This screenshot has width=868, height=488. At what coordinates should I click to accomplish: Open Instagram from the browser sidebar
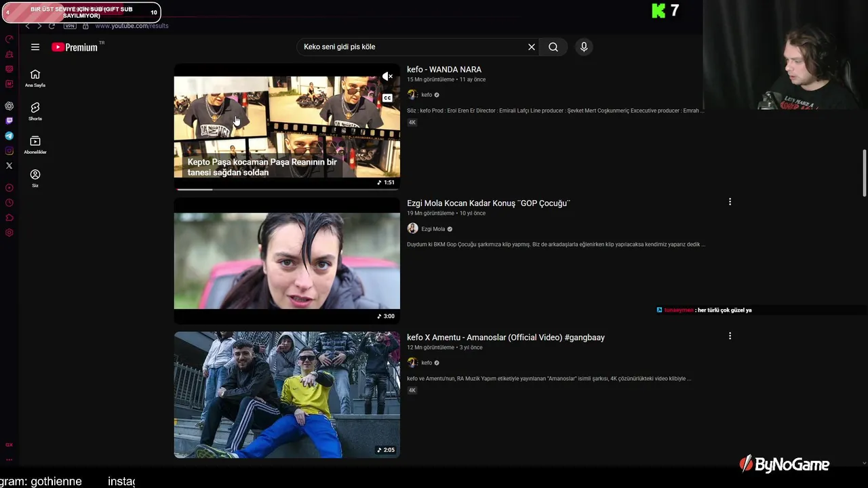point(9,150)
